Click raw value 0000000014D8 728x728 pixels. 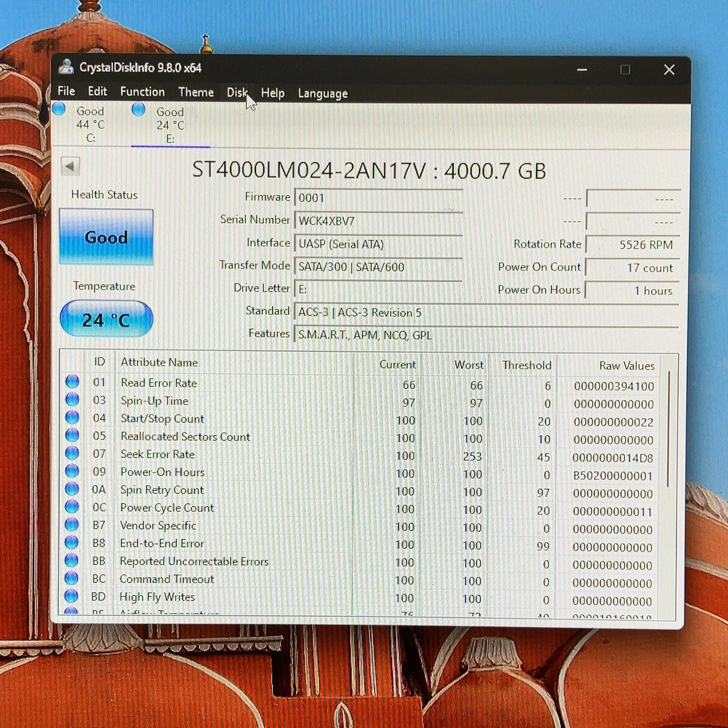pos(613,458)
